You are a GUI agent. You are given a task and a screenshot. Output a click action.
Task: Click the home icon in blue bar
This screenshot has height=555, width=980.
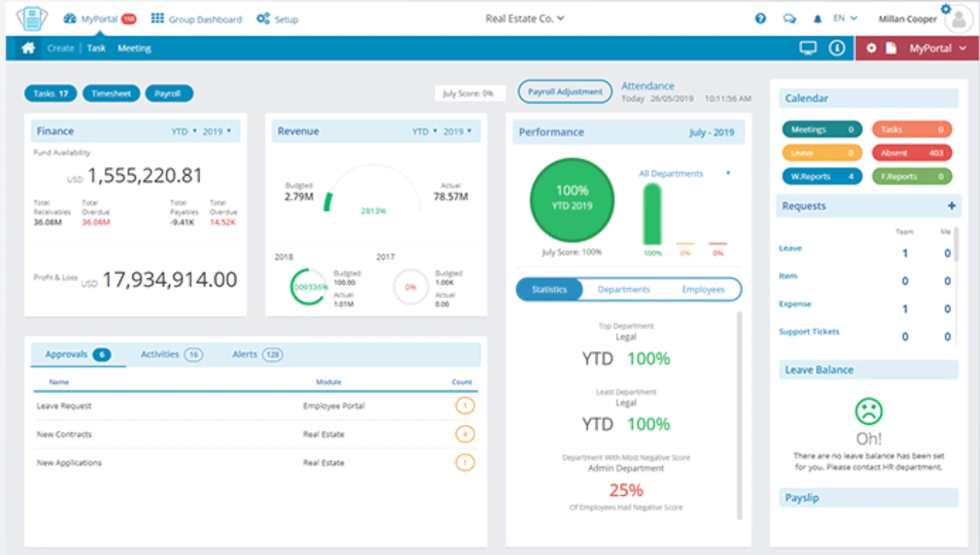coord(28,48)
